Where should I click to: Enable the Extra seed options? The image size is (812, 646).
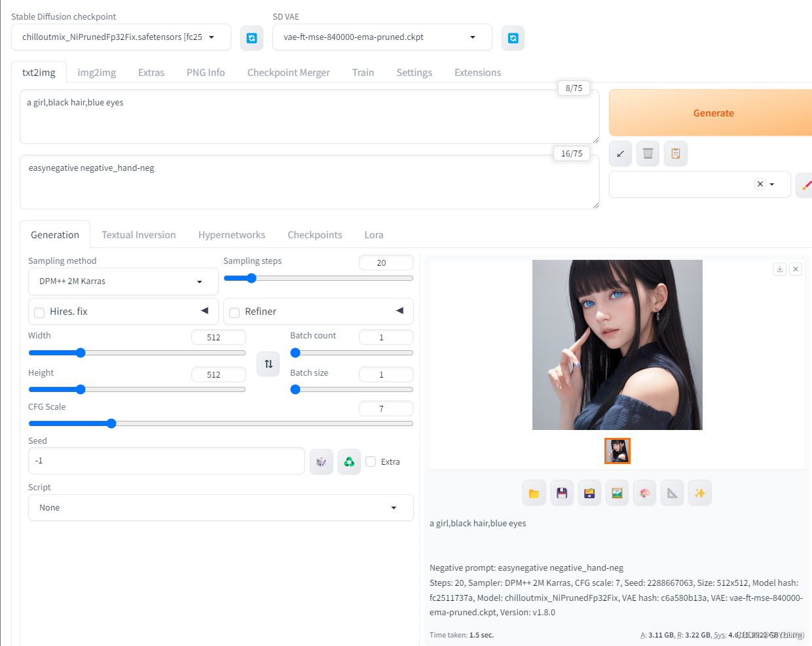pos(370,461)
